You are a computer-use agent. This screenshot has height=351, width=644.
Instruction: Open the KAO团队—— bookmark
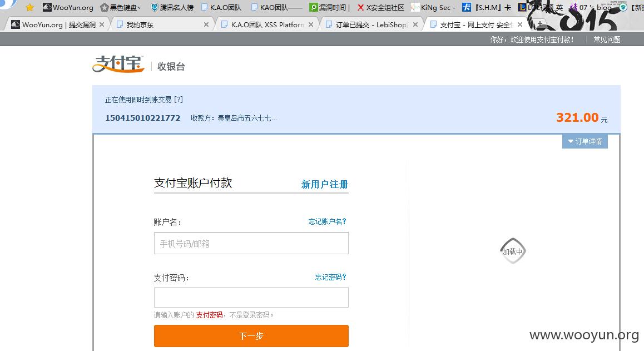(276, 7)
